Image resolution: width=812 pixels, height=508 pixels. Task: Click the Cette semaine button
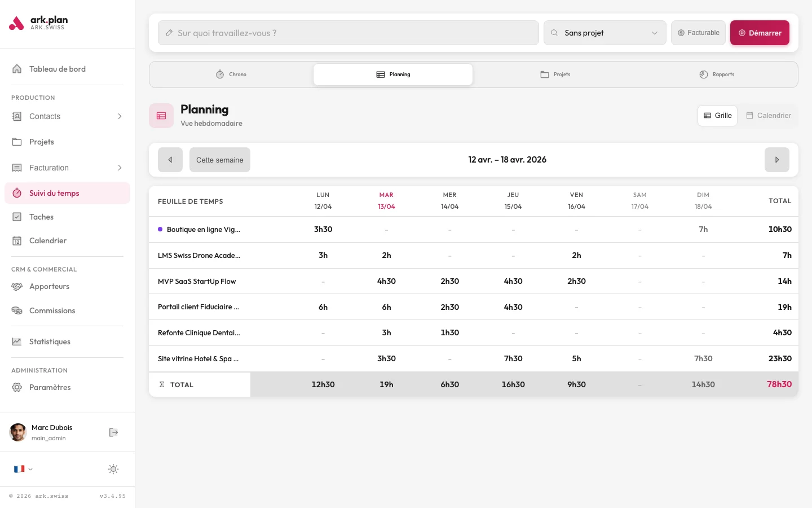(219, 160)
